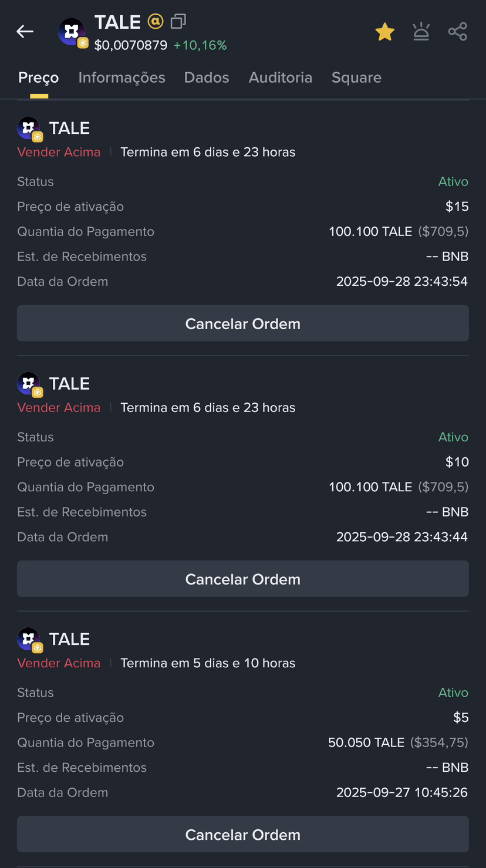Select the Preço tab
The width and height of the screenshot is (486, 868).
(x=39, y=77)
